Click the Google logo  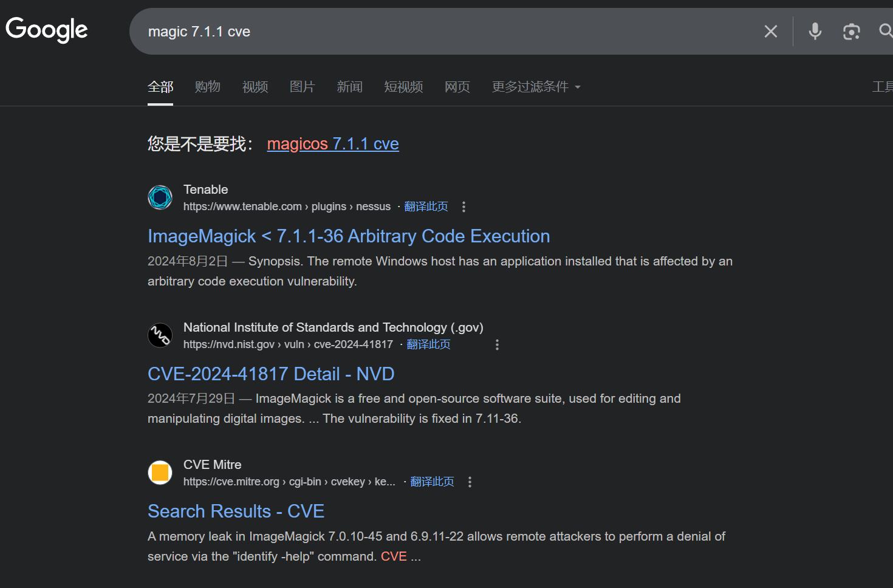47,30
